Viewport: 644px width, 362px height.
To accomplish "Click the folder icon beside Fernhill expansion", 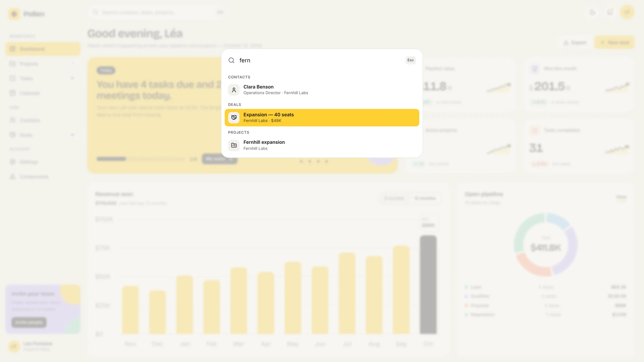I will (234, 145).
